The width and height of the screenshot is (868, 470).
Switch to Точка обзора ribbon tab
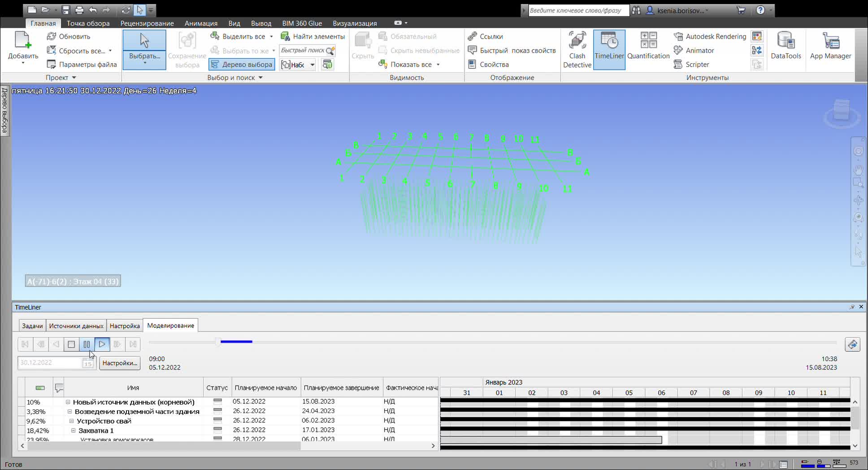tap(88, 23)
